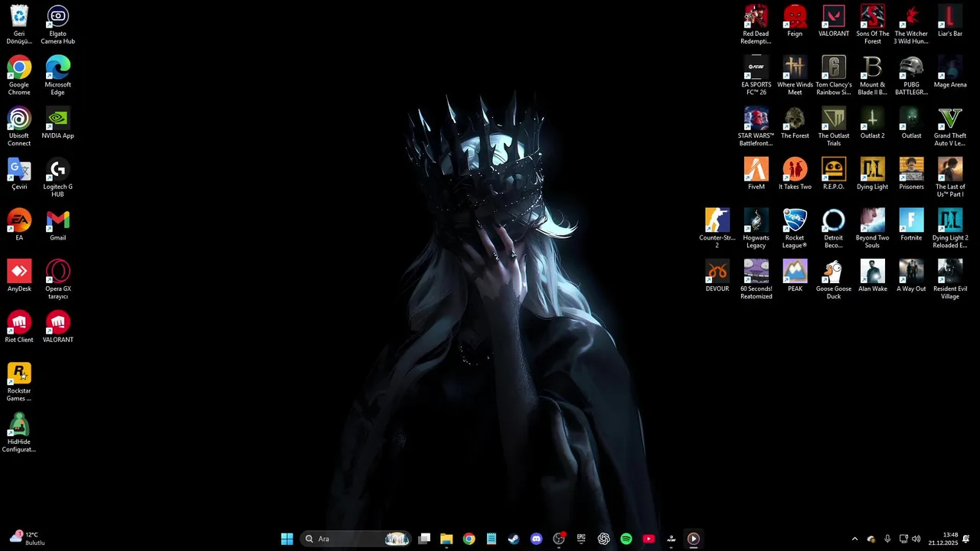Image resolution: width=980 pixels, height=551 pixels.
Task: Open the Liar's Bar game icon
Action: (950, 21)
